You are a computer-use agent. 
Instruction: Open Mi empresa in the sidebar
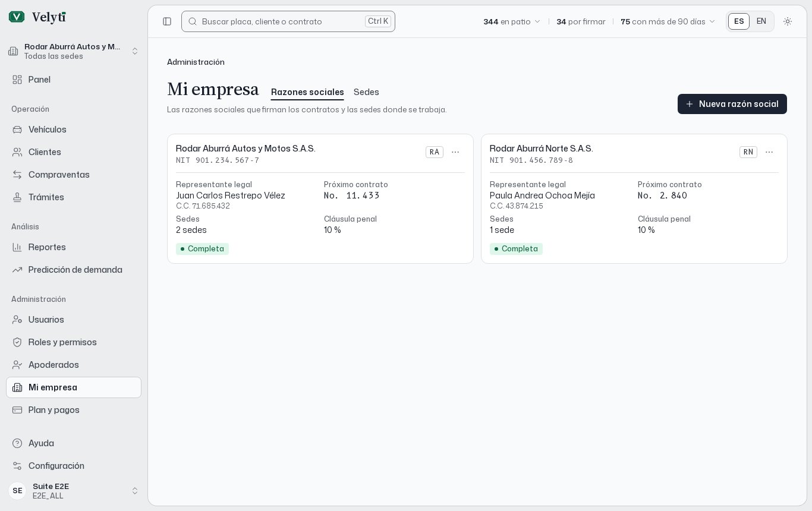(x=74, y=387)
